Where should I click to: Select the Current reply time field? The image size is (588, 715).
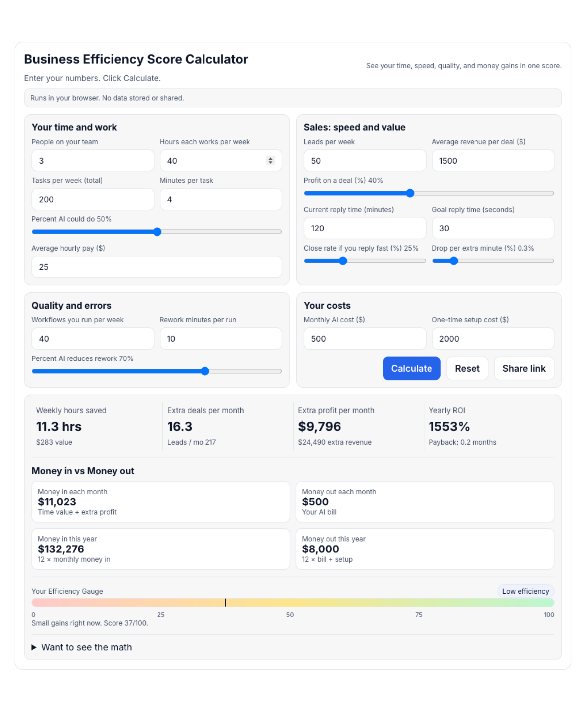coord(365,228)
